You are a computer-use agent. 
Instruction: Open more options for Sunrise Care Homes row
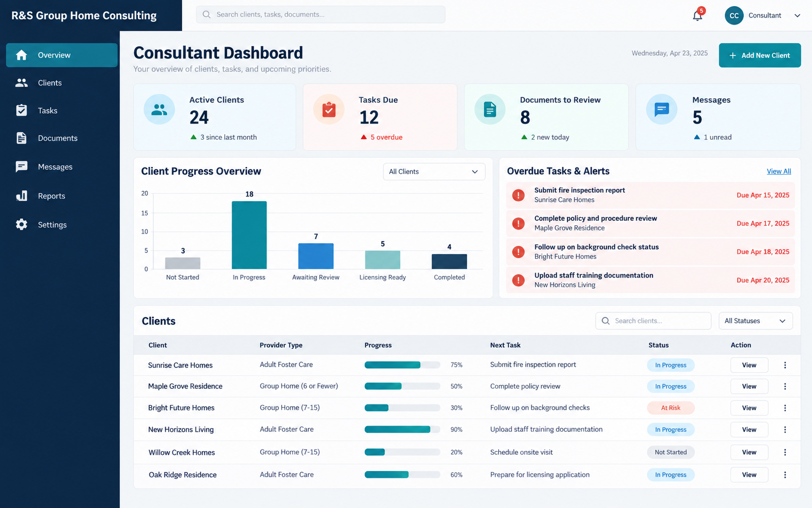tap(785, 365)
